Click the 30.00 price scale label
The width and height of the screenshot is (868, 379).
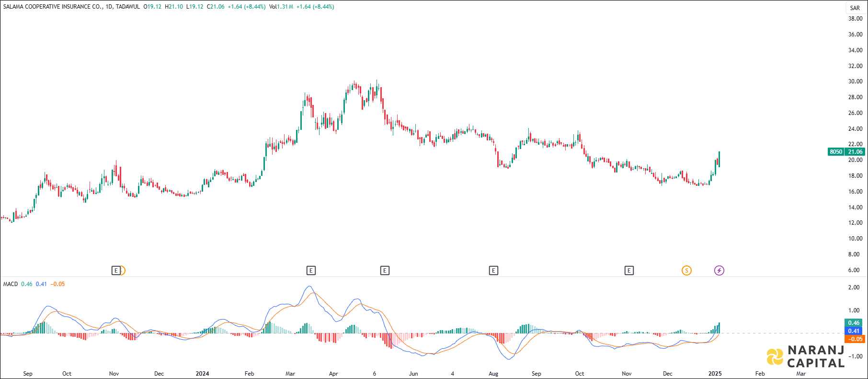point(855,81)
